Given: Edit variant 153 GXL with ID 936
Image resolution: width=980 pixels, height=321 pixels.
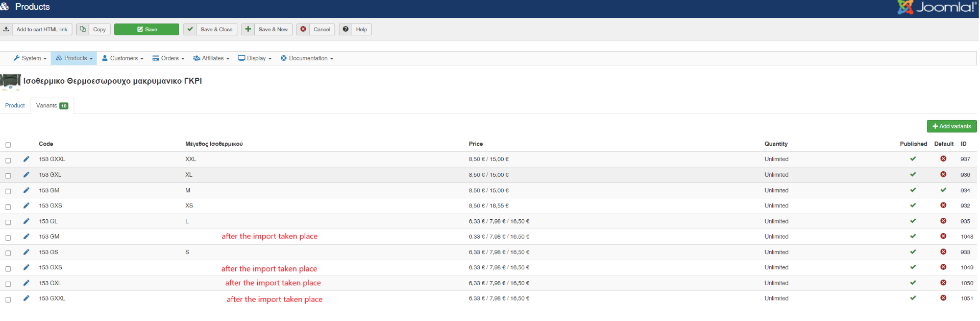Looking at the screenshot, I should point(27,175).
